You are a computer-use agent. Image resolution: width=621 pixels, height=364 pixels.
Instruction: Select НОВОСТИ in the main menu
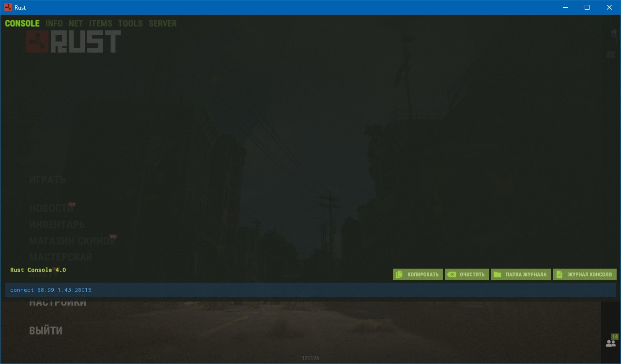[x=51, y=208]
